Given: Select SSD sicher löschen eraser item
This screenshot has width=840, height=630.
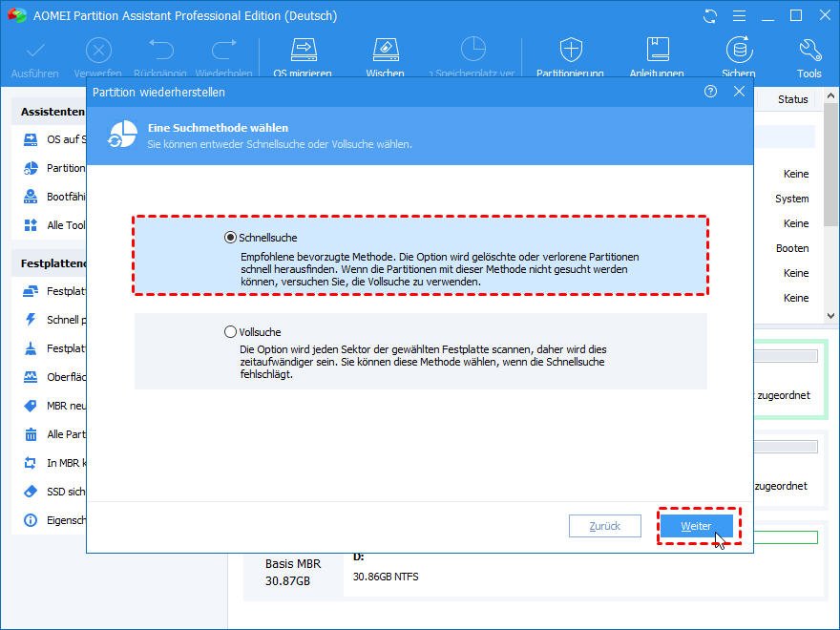Looking at the screenshot, I should (53, 492).
